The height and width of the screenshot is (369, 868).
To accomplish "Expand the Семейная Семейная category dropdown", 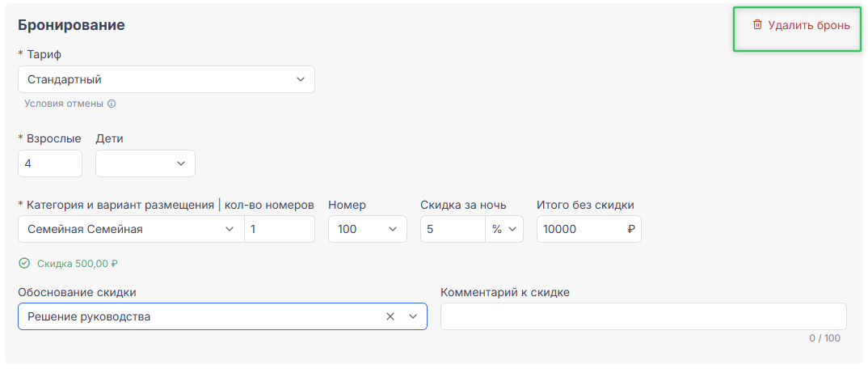I will click(130, 229).
